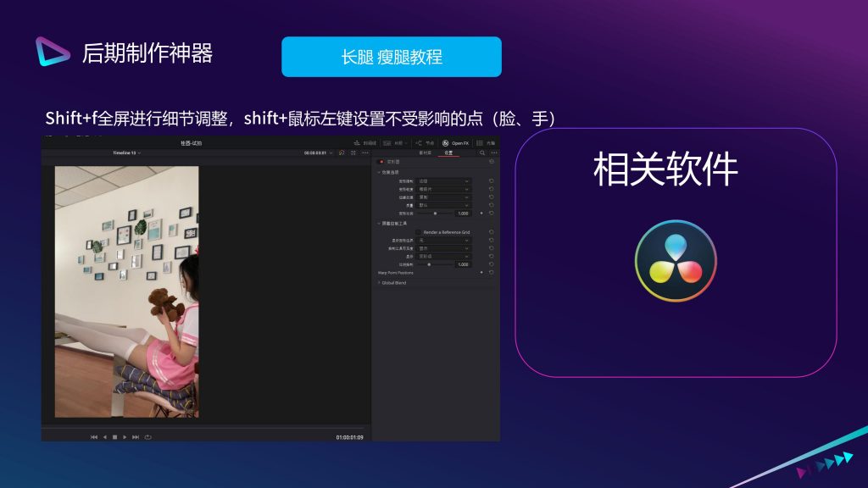Click the viewer bypass icon beside the timecode
This screenshot has height=488, width=868.
coord(341,152)
